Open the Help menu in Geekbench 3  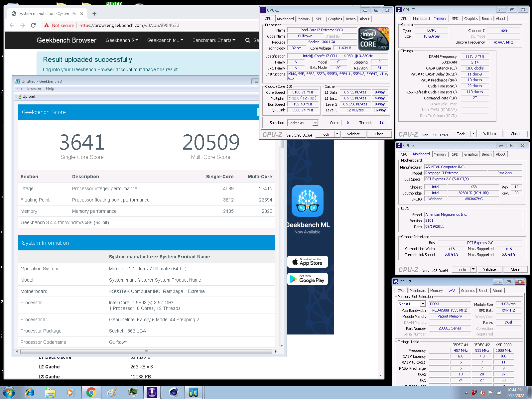pos(50,88)
